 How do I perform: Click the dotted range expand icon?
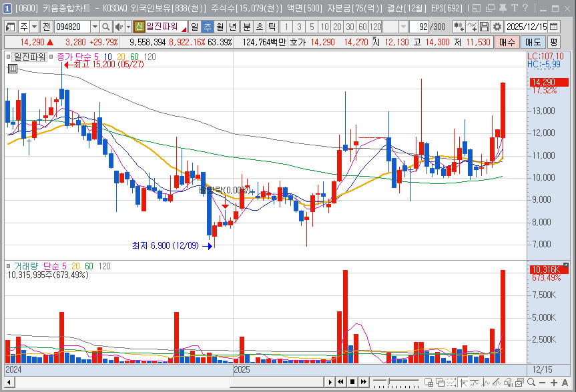pyautogui.click(x=451, y=383)
